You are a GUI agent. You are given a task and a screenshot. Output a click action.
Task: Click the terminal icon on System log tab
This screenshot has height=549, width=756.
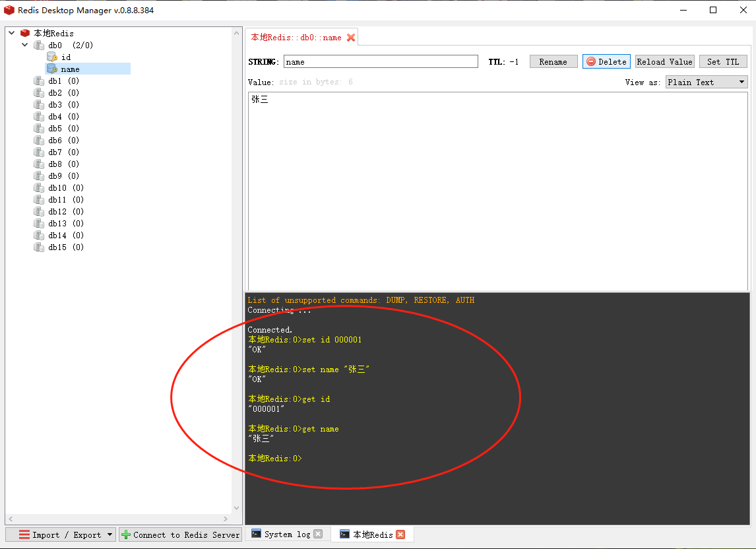(256, 534)
